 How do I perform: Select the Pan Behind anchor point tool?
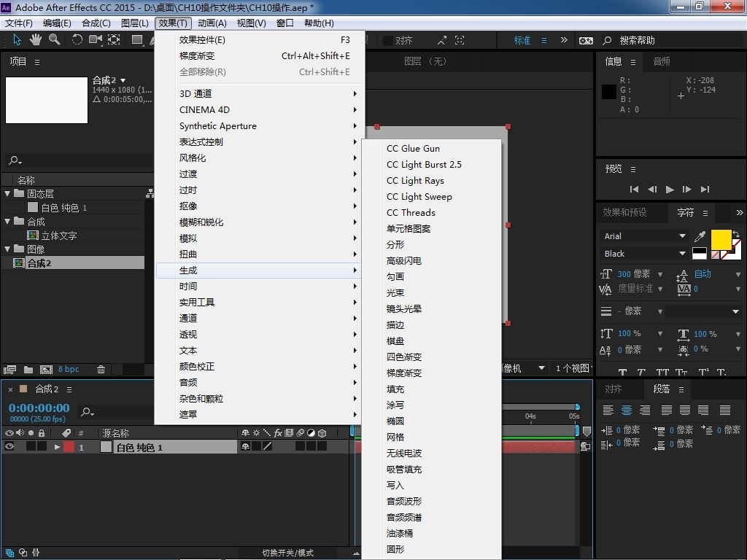pyautogui.click(x=114, y=40)
